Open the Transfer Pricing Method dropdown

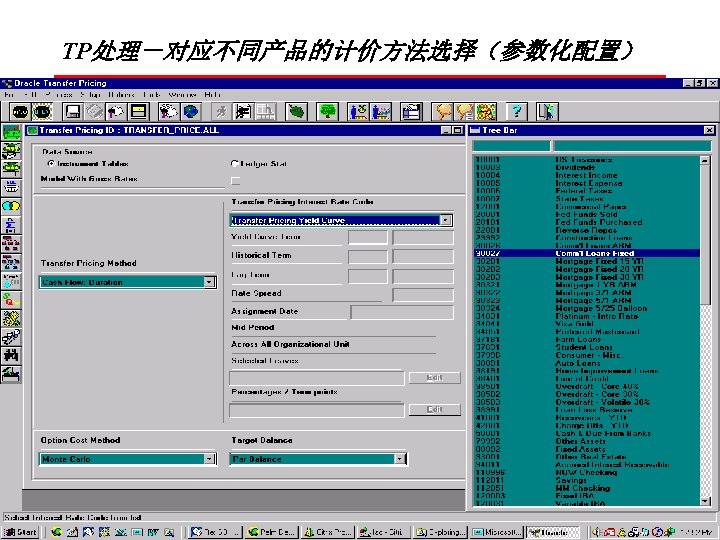coord(209,281)
